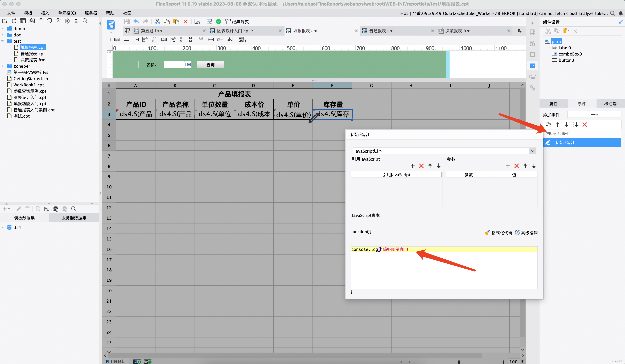This screenshot has width=625, height=364.
Task: Click the undo arrow in toolbar
Action: (136, 22)
